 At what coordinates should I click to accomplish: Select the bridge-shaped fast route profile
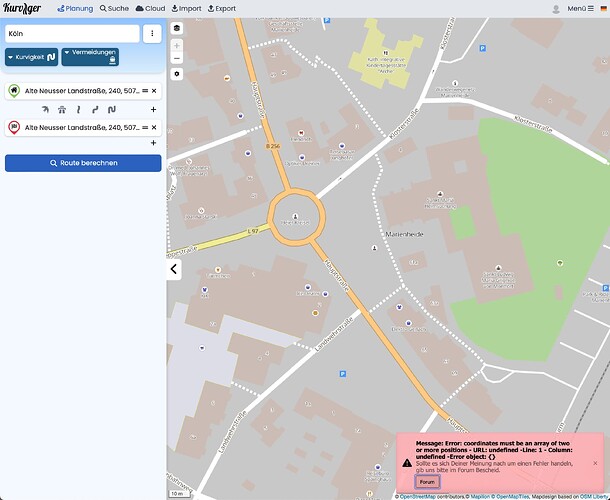coord(62,109)
